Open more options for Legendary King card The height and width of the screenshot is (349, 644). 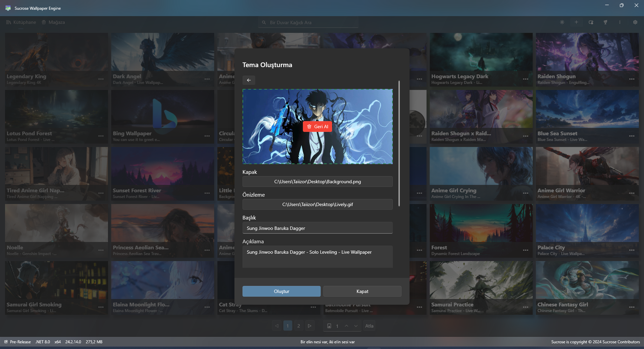(101, 79)
